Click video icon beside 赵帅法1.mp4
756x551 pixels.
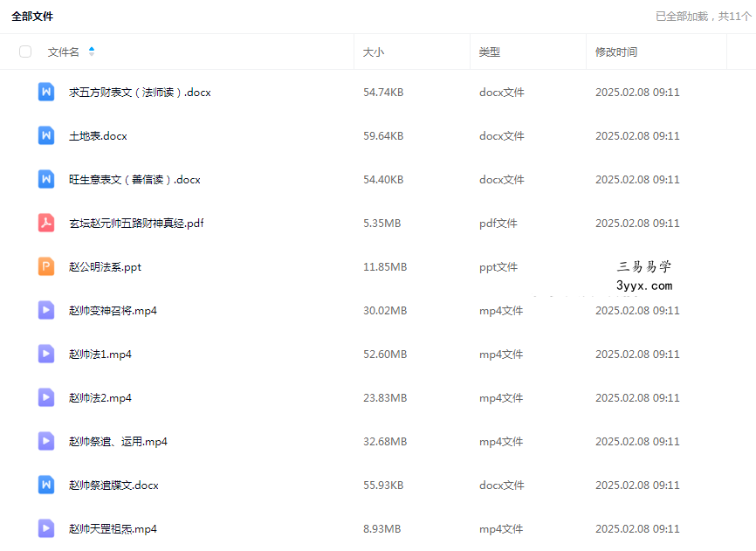click(46, 354)
